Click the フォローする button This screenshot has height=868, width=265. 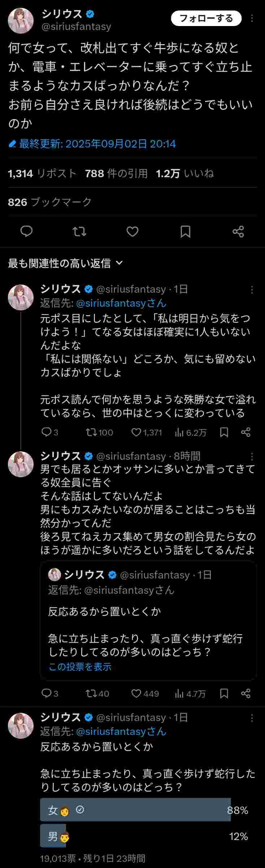point(206,18)
